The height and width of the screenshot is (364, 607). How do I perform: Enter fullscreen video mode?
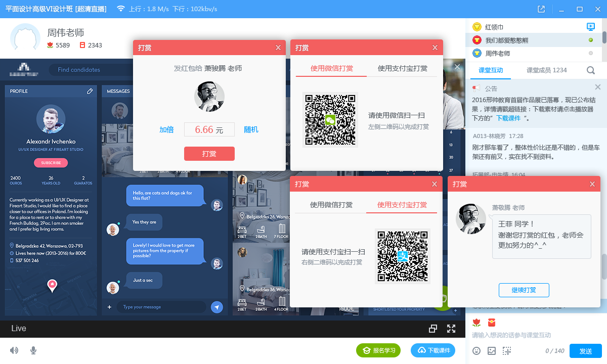click(x=451, y=329)
